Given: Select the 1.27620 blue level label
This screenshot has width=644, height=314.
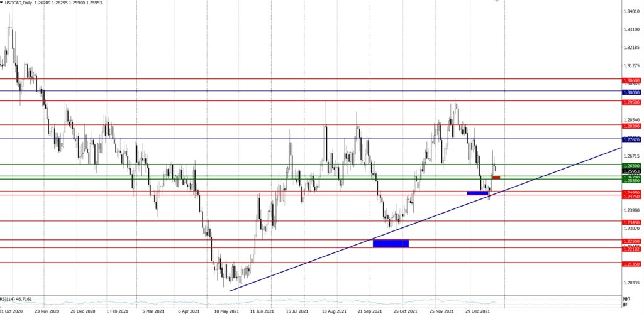Looking at the screenshot, I should 631,139.
